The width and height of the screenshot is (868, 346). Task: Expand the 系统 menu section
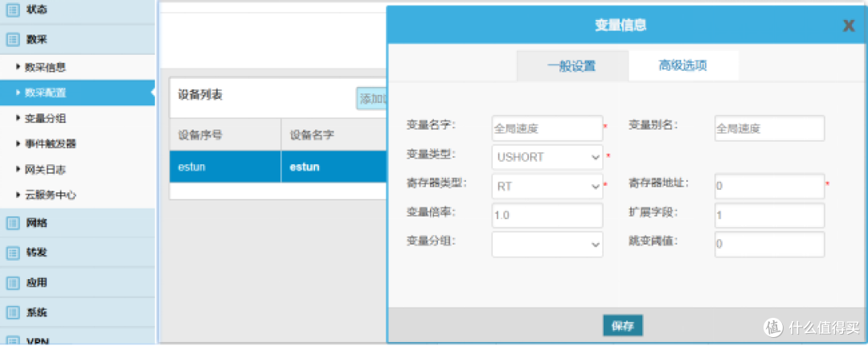coord(77,313)
